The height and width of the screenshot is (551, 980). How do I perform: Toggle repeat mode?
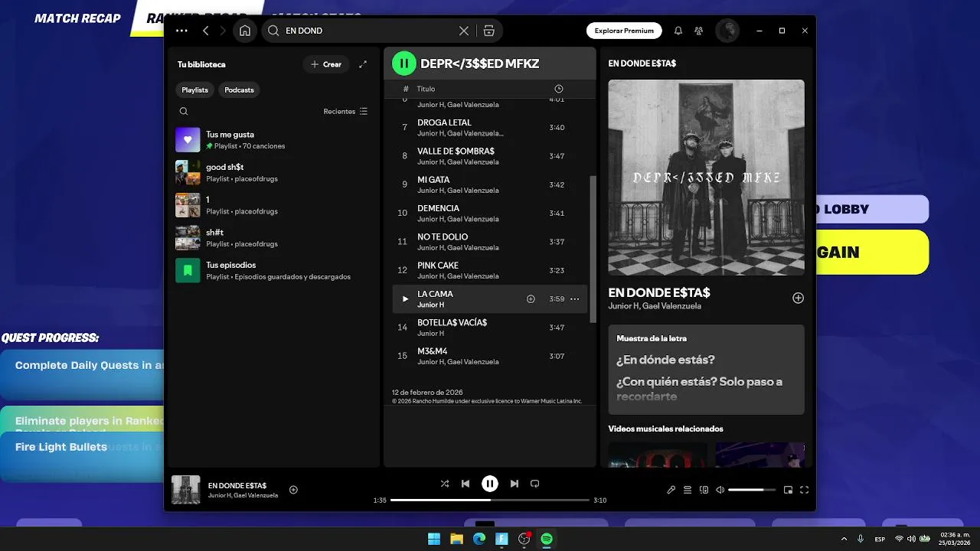(535, 484)
